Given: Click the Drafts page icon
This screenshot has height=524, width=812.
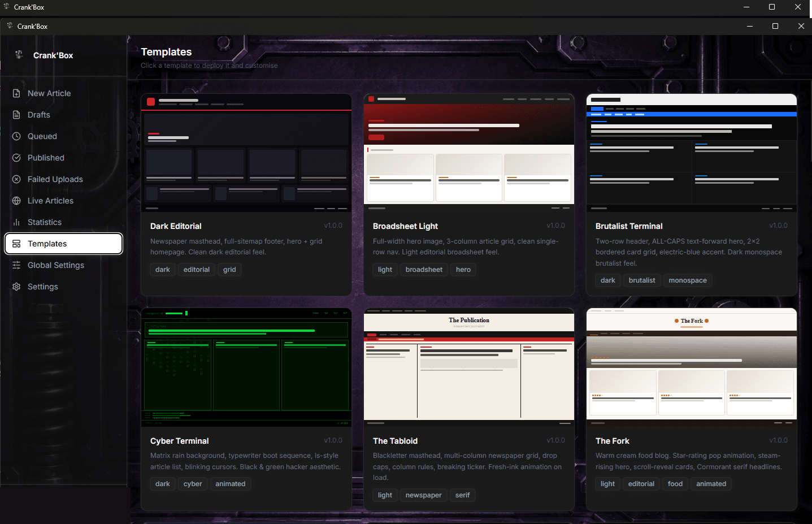Looking at the screenshot, I should click(16, 115).
